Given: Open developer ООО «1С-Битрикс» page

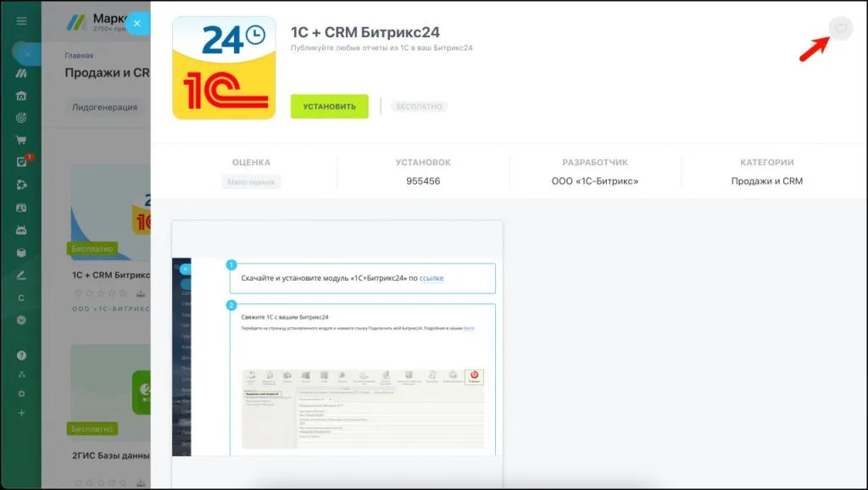Looking at the screenshot, I should coord(594,181).
